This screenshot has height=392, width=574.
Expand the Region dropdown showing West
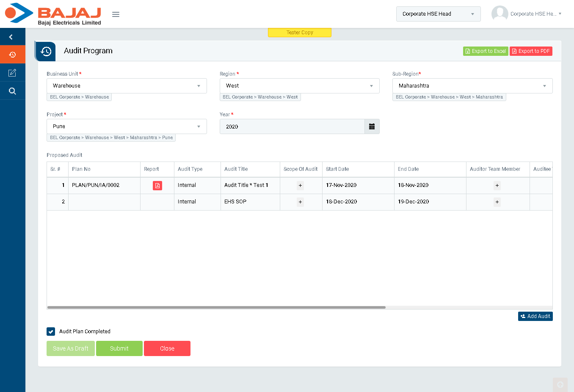(x=299, y=86)
